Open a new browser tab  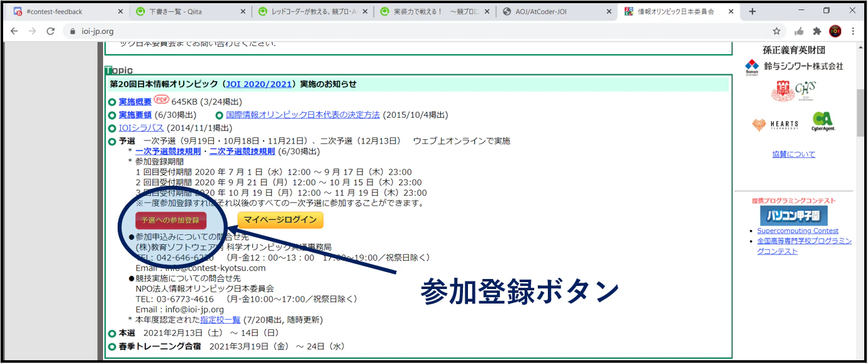pos(752,11)
